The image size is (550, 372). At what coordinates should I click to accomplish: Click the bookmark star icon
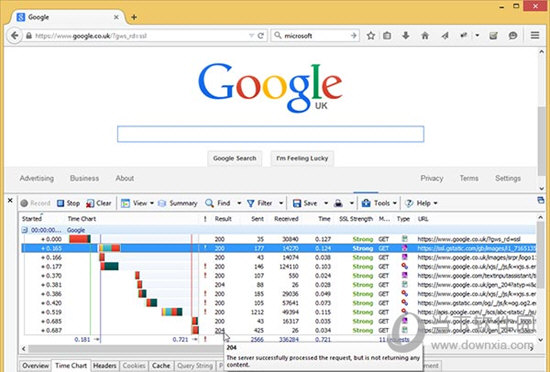click(371, 35)
